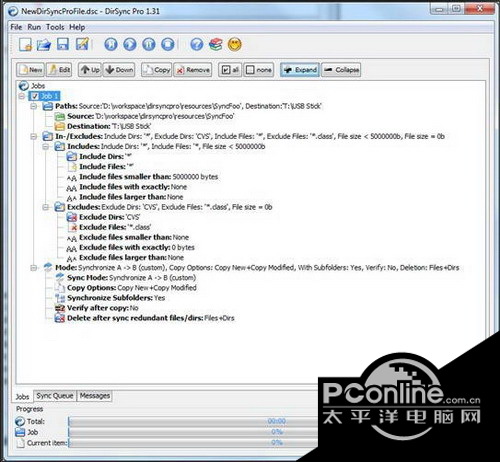The height and width of the screenshot is (462, 500).
Task: Collapse the In-/Excludes node
Action: click(x=34, y=136)
